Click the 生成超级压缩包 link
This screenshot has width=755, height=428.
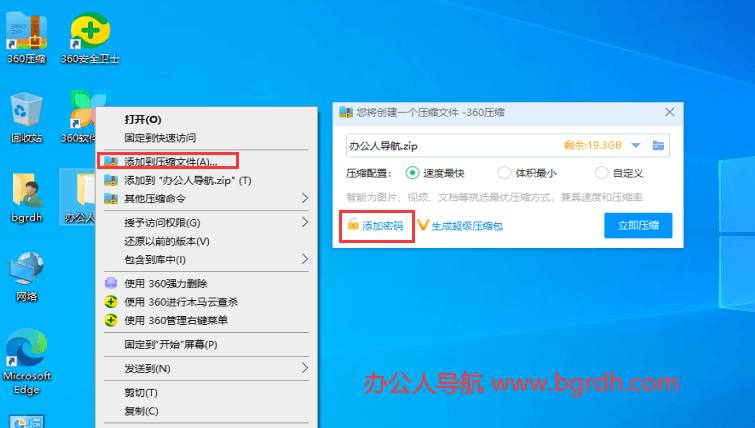467,225
